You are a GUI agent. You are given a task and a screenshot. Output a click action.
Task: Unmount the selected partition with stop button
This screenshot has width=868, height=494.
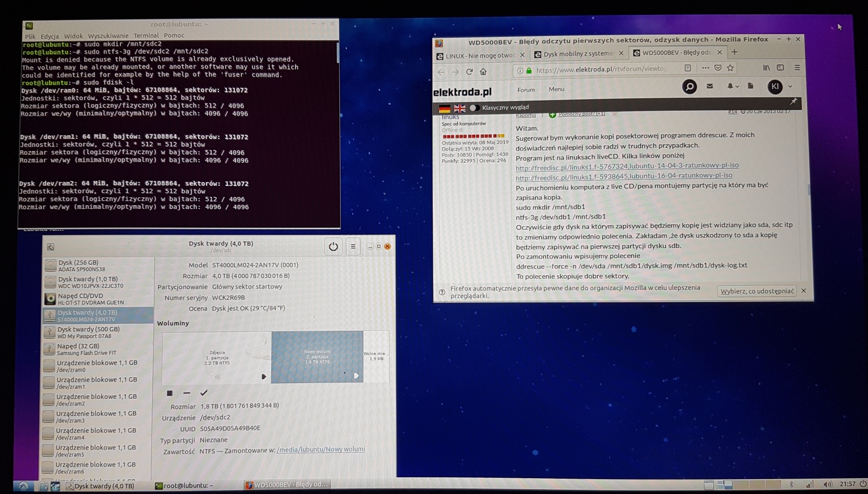click(170, 393)
